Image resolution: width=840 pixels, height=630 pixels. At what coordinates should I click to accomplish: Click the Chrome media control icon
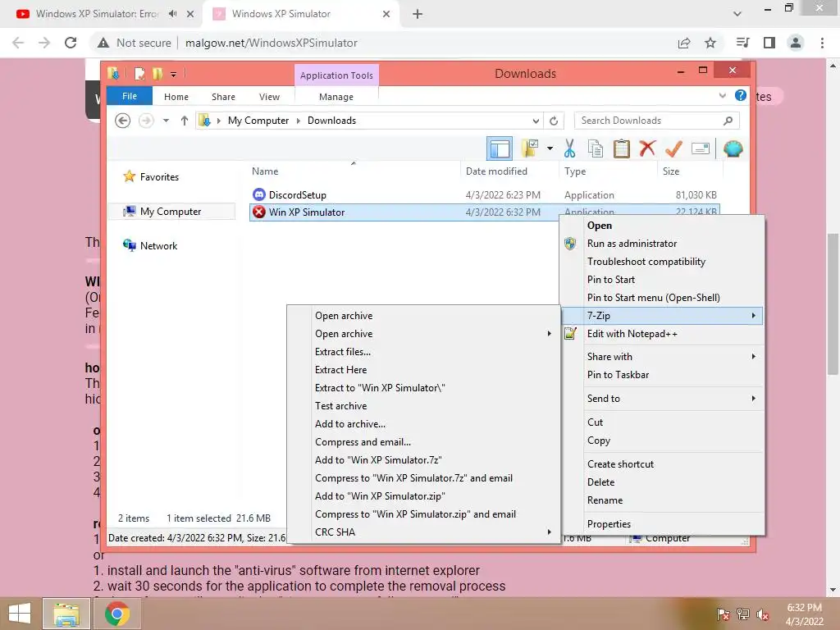tap(742, 43)
